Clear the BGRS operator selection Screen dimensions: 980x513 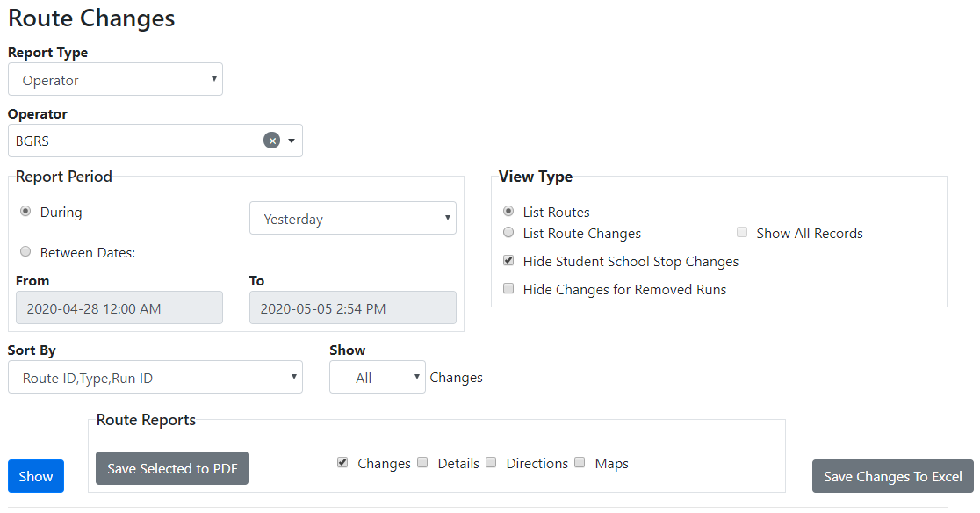[x=272, y=141]
